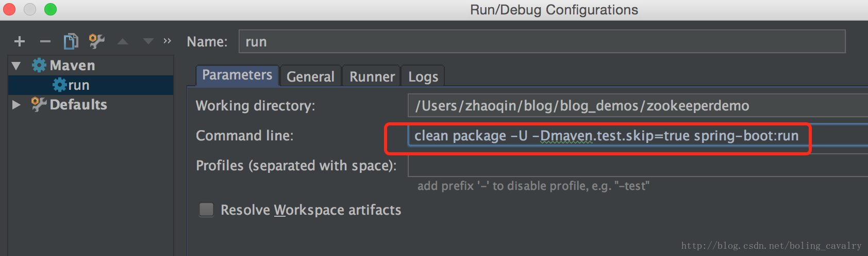Switch to the Logs tab

[x=423, y=77]
